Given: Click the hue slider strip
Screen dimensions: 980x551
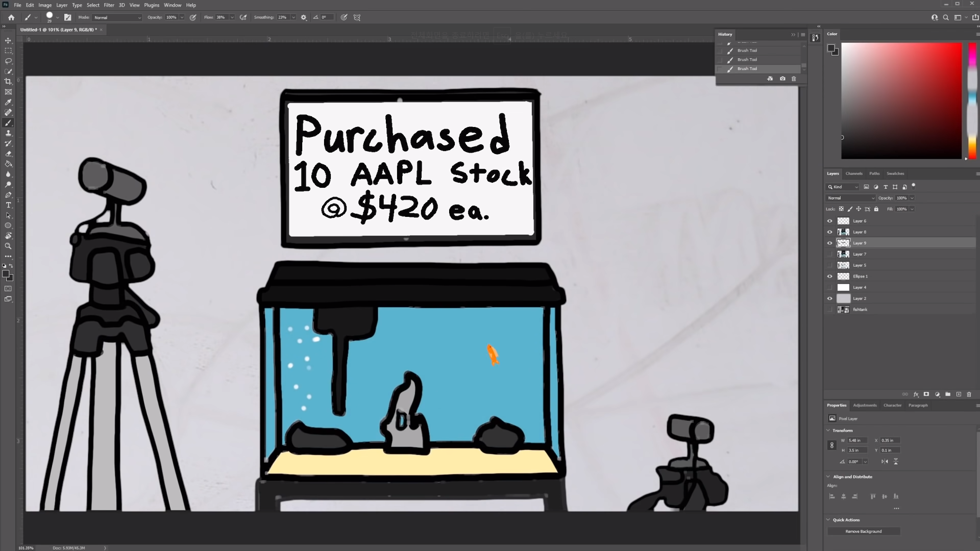Looking at the screenshot, I should (972, 101).
